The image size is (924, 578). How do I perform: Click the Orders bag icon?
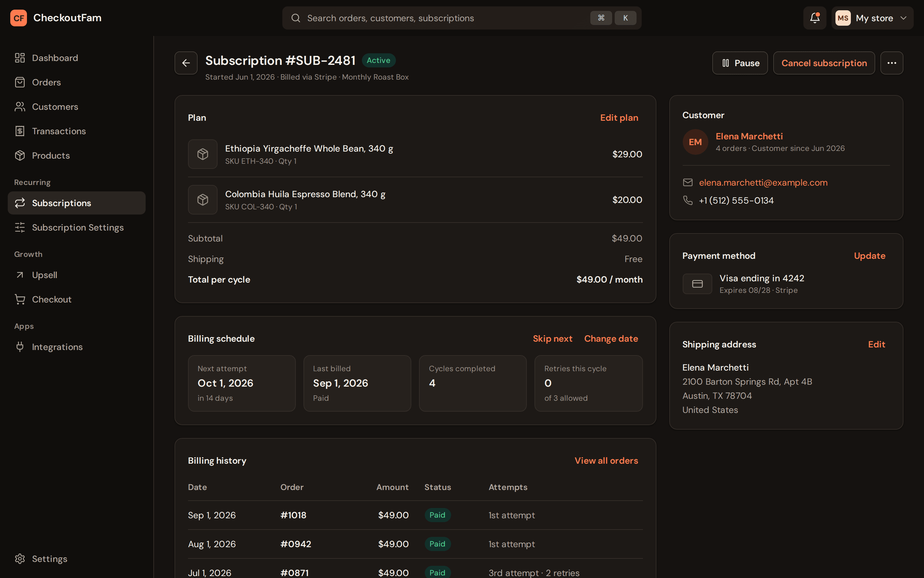(x=20, y=82)
